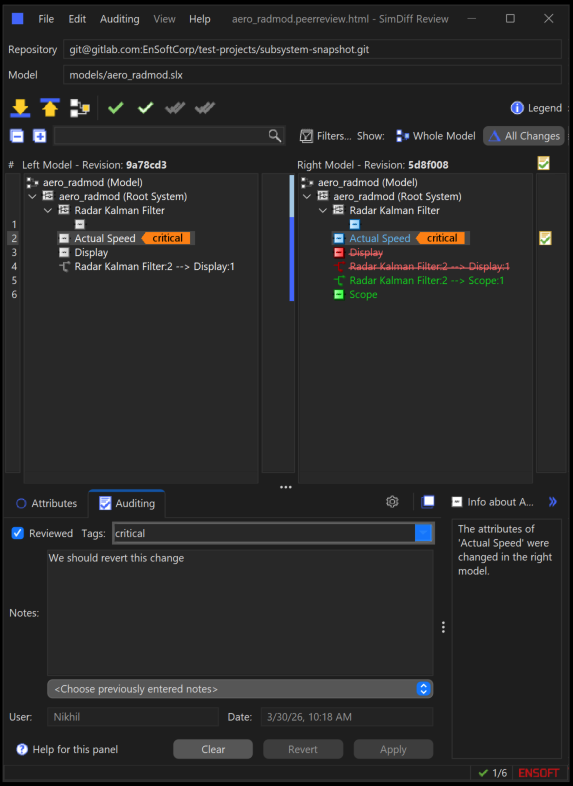Click the Date field
573x786 pixels.
347,717
